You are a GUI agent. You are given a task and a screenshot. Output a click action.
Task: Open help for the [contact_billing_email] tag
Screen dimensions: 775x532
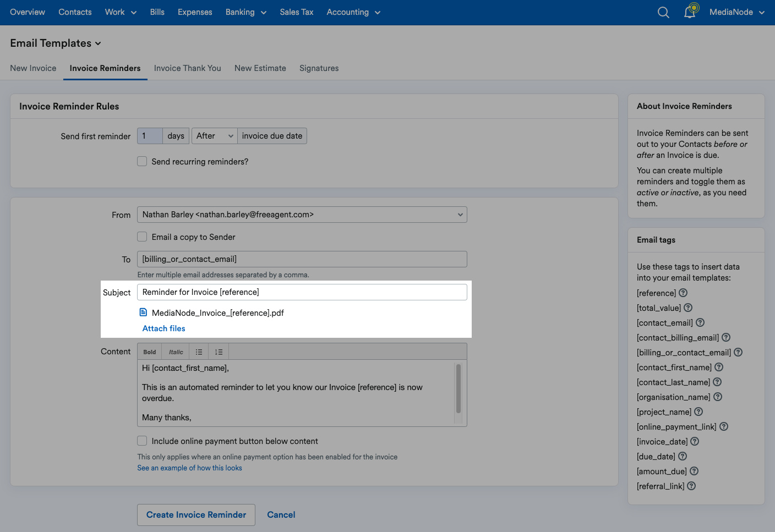tap(726, 338)
